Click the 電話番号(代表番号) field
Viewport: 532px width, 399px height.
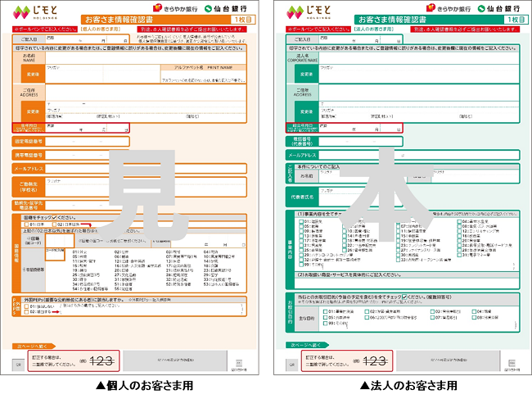(360, 141)
